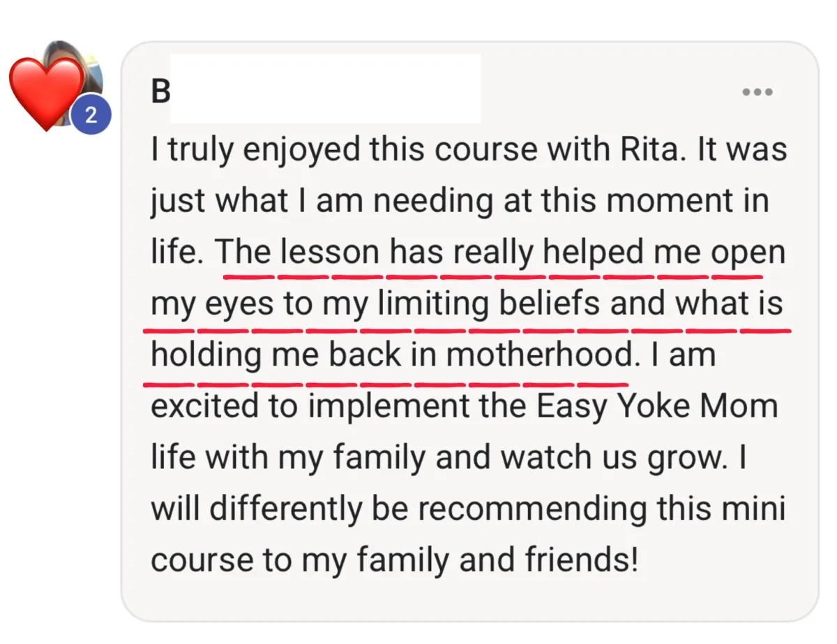The width and height of the screenshot is (837, 644).
Task: Click the word 'differently' in the comment
Action: click(286, 509)
